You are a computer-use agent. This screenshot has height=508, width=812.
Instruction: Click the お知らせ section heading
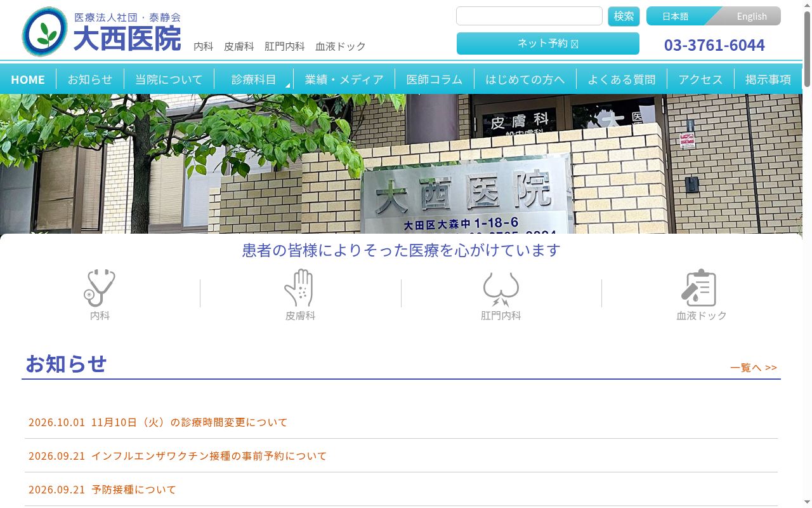pyautogui.click(x=66, y=363)
